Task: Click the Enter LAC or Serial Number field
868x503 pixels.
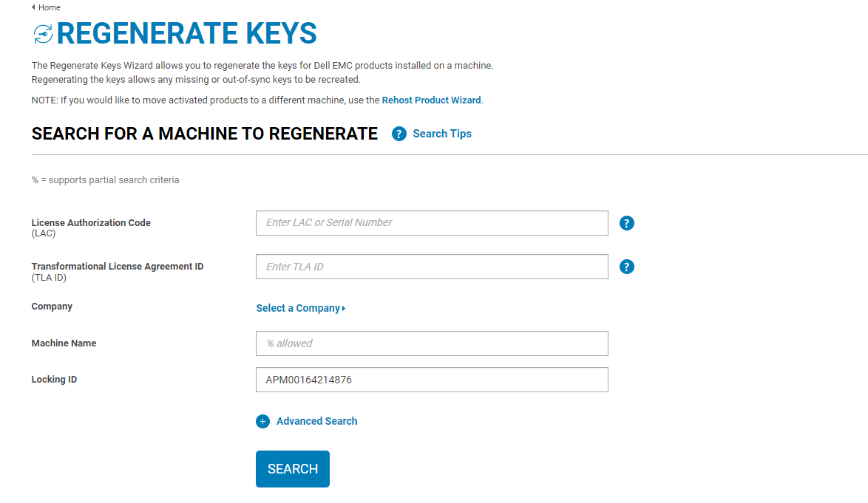Action: (x=432, y=222)
